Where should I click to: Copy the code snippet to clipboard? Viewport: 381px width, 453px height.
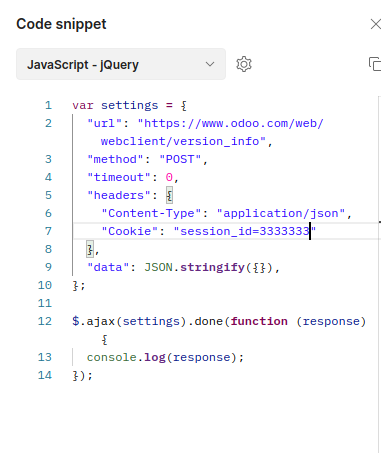[x=375, y=64]
